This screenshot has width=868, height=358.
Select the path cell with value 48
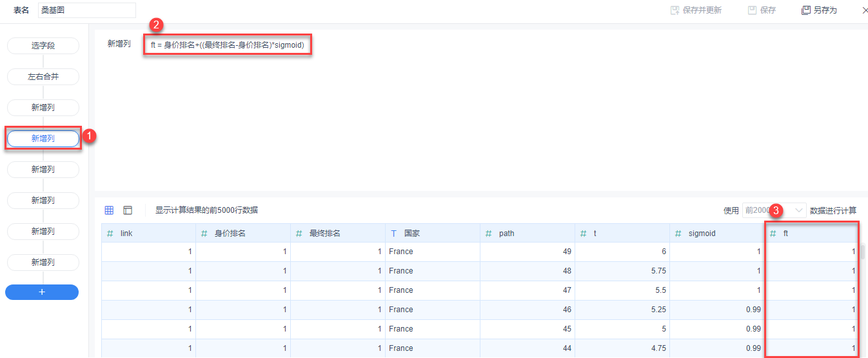coord(528,271)
